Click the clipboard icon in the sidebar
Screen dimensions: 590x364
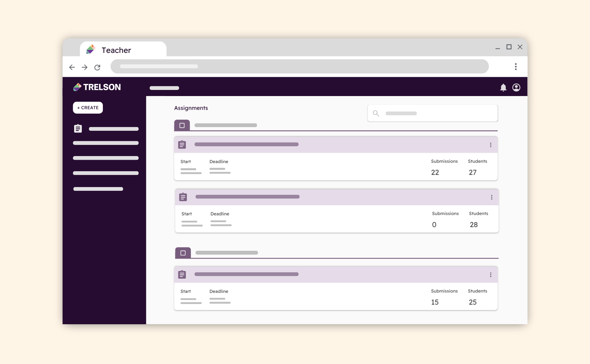coord(78,129)
